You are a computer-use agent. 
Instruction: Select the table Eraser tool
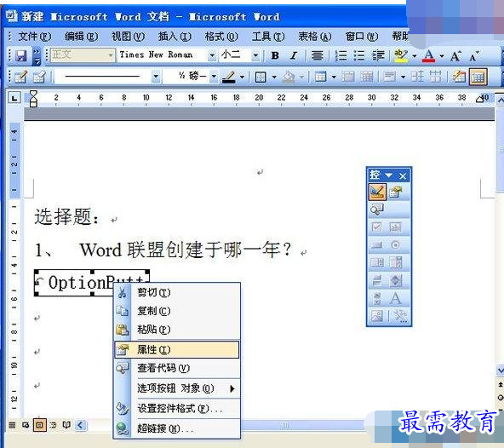40,77
